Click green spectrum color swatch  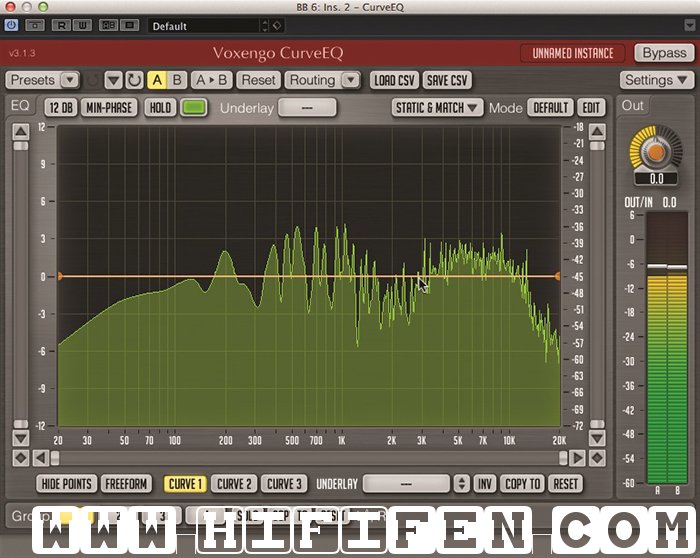click(x=194, y=108)
